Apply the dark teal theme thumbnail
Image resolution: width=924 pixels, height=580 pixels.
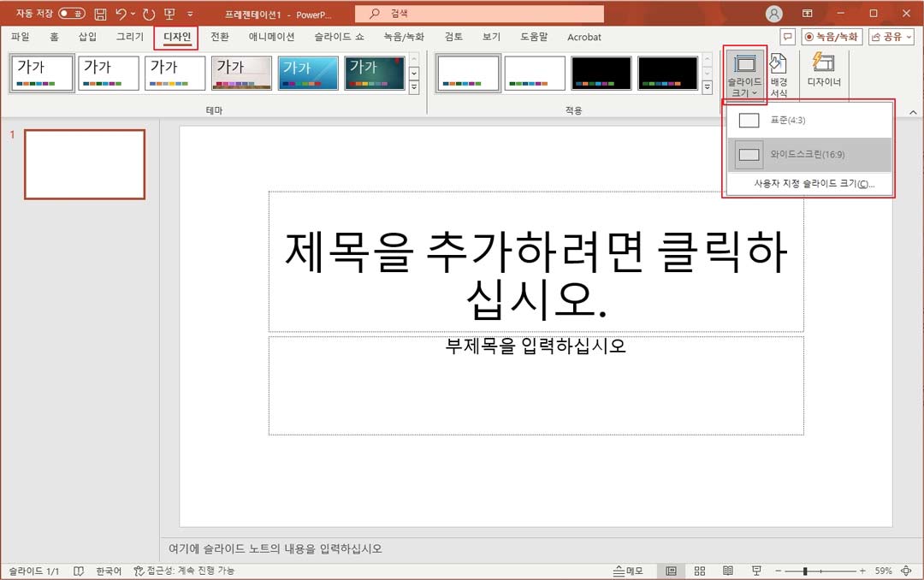(x=375, y=73)
